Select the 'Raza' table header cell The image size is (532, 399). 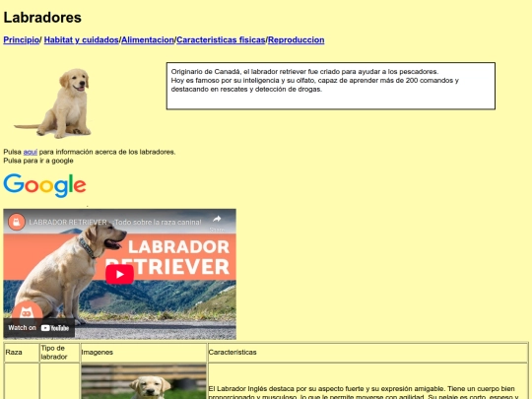point(22,353)
